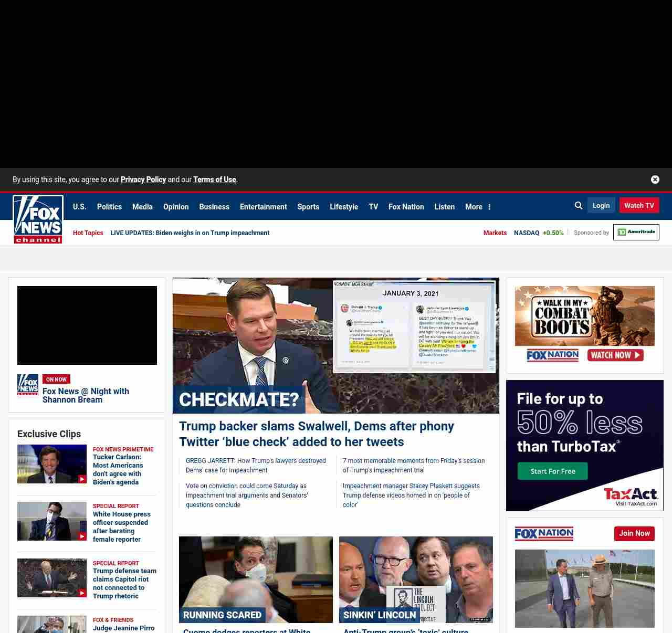Open the live video player thumbnail
Viewport: 672px width, 633px height.
pos(87,325)
